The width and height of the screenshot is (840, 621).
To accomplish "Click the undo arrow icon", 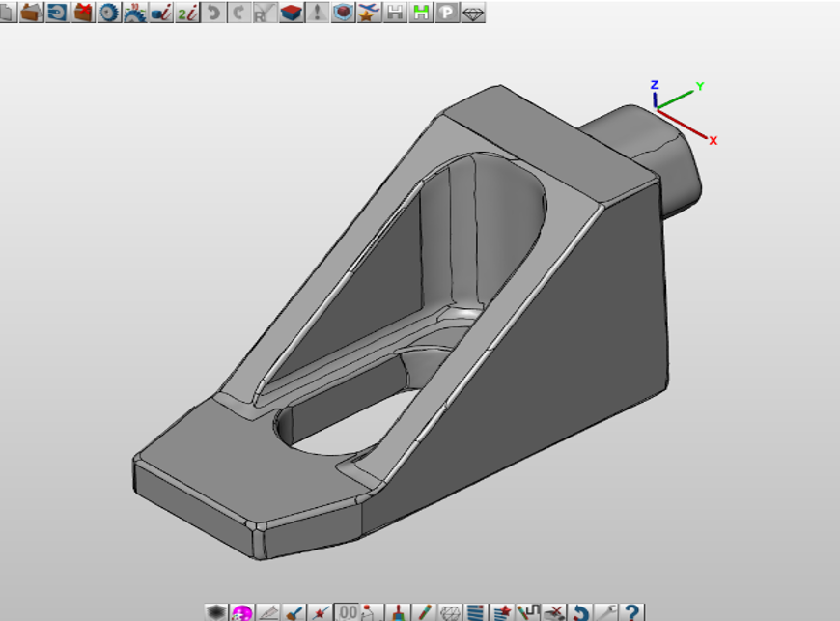I will coord(213,13).
